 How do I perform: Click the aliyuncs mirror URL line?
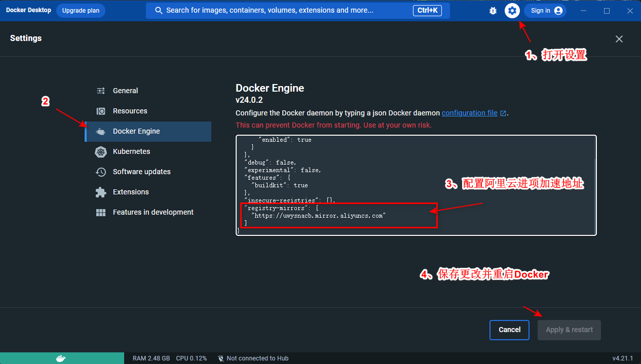(x=319, y=215)
